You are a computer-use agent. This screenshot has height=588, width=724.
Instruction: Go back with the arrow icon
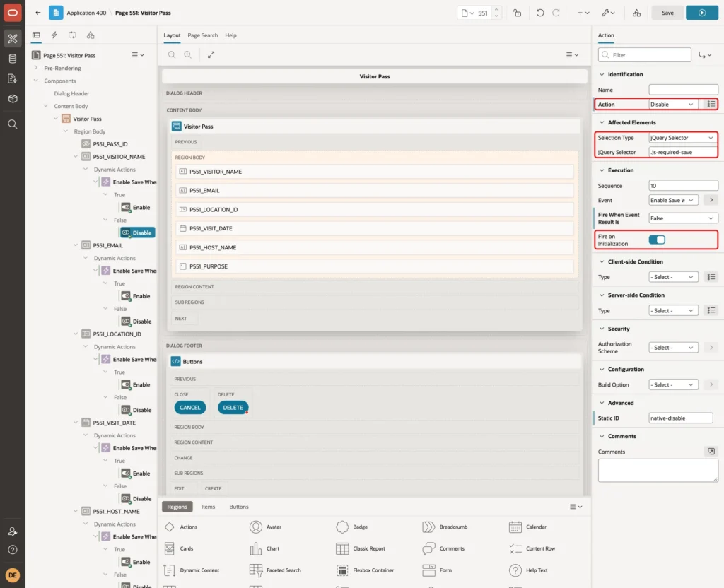[x=38, y=13]
